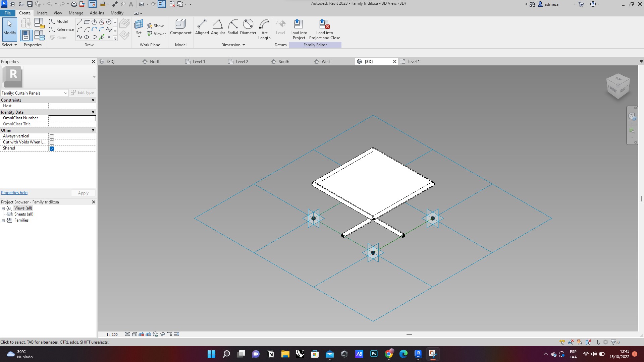Image resolution: width=644 pixels, height=362 pixels.
Task: Enable the Always vertical checkbox
Action: [x=52, y=136]
